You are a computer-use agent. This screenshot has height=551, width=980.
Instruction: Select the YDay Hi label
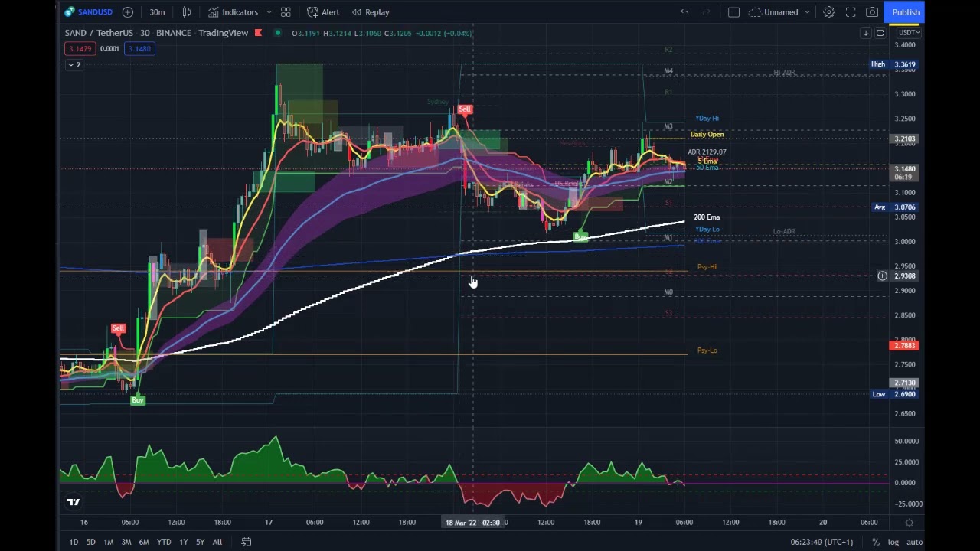click(x=707, y=119)
